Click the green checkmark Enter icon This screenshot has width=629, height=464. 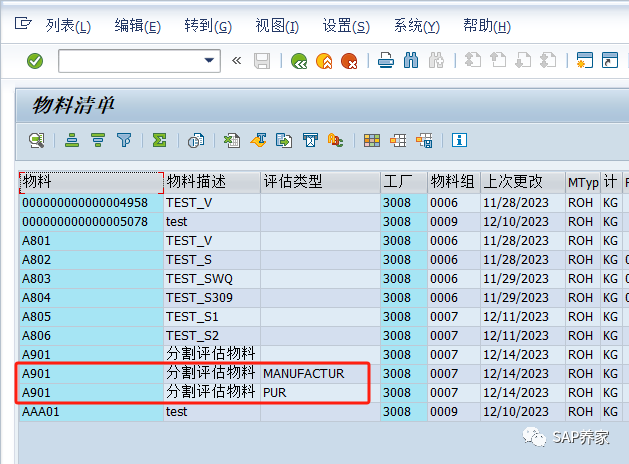tap(35, 61)
